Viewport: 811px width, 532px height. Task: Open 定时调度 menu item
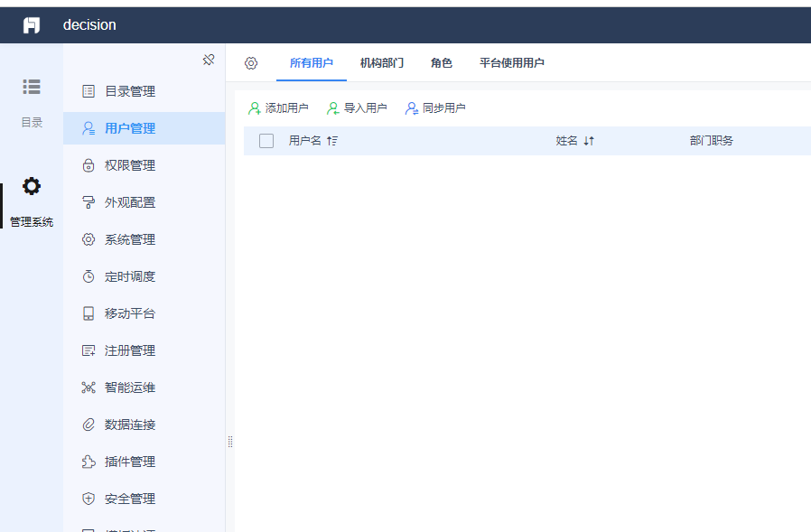(144, 276)
